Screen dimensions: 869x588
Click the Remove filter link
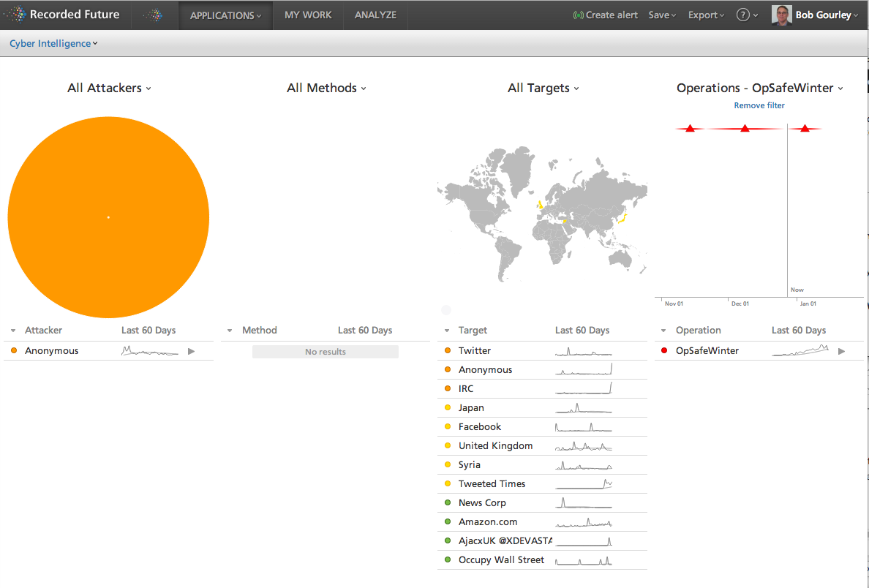click(x=759, y=105)
